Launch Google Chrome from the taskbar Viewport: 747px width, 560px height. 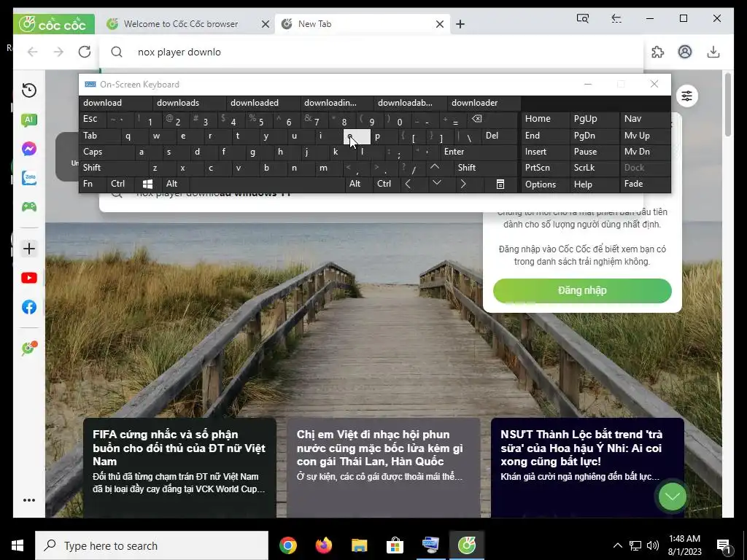point(287,545)
